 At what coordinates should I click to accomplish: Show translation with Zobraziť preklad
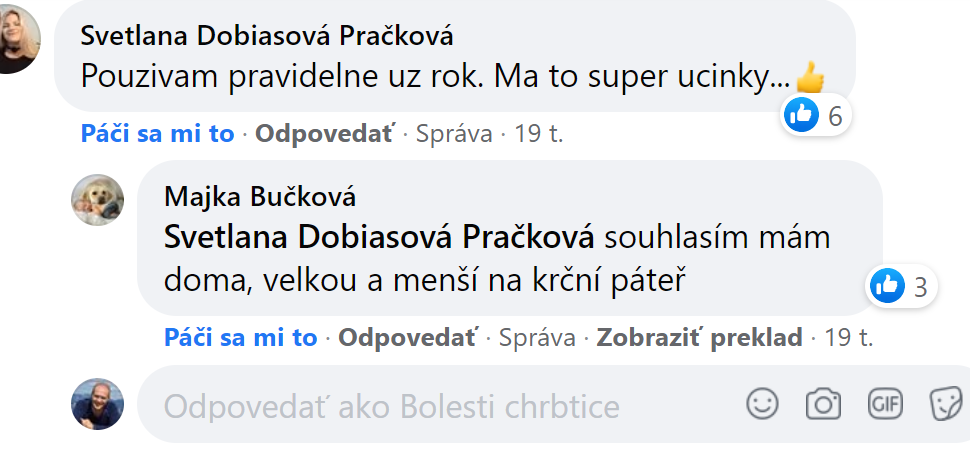point(699,338)
